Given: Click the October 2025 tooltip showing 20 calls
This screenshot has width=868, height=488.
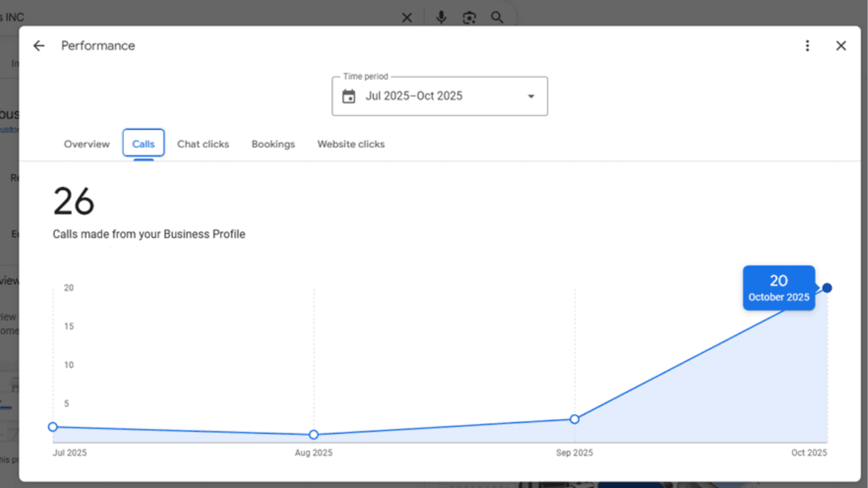Looking at the screenshot, I should 778,287.
